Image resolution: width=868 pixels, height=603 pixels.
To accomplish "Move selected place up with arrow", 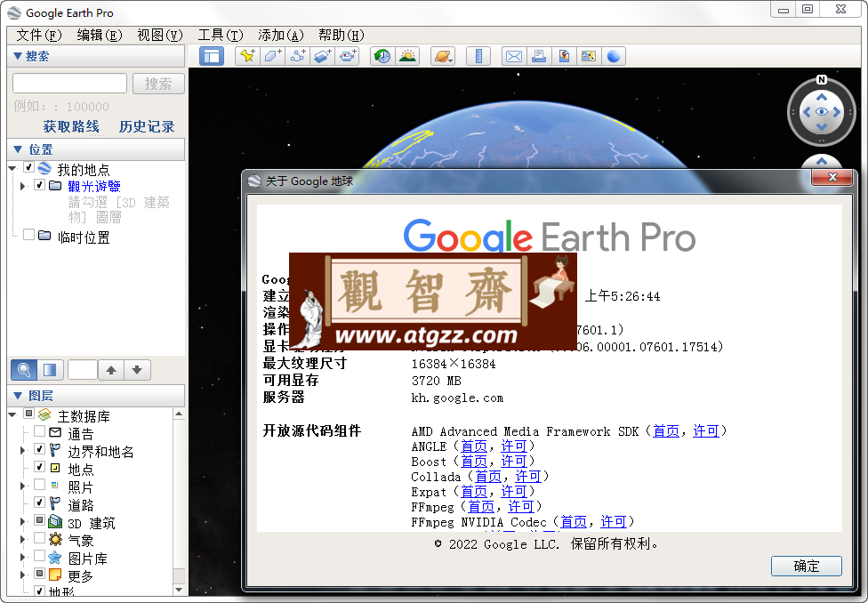I will click(x=111, y=370).
